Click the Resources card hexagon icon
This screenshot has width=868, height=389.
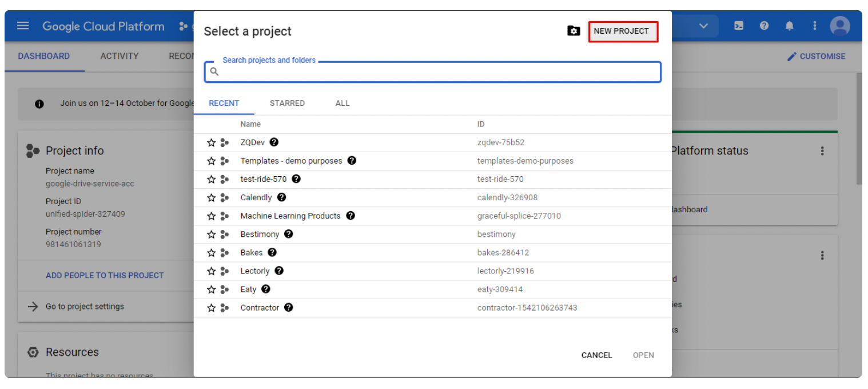pyautogui.click(x=33, y=352)
